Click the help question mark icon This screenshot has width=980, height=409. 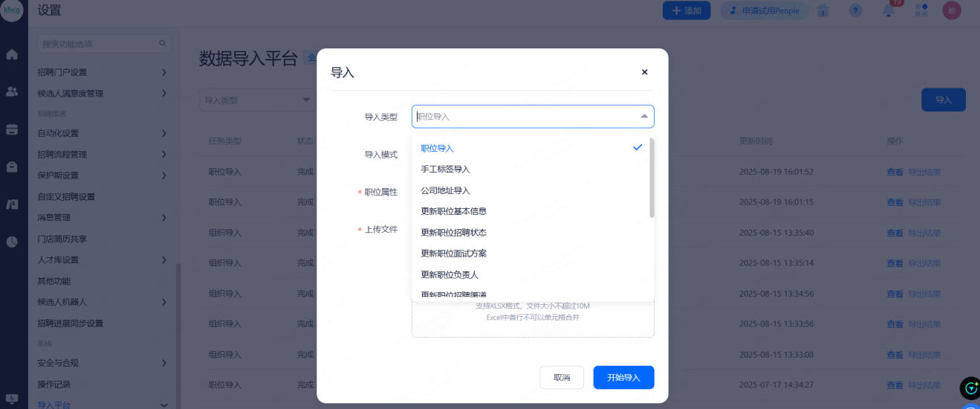tap(856, 10)
